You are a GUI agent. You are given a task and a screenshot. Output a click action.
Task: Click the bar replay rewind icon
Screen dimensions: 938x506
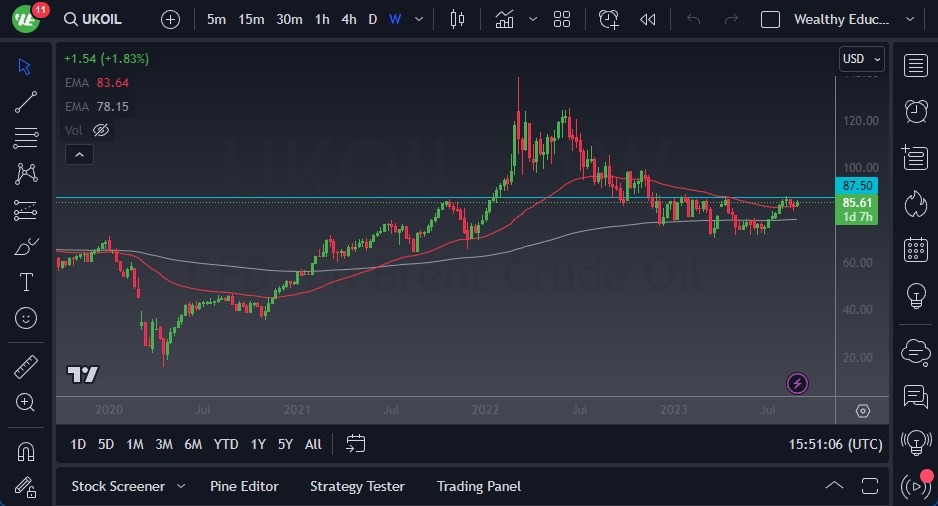click(648, 19)
